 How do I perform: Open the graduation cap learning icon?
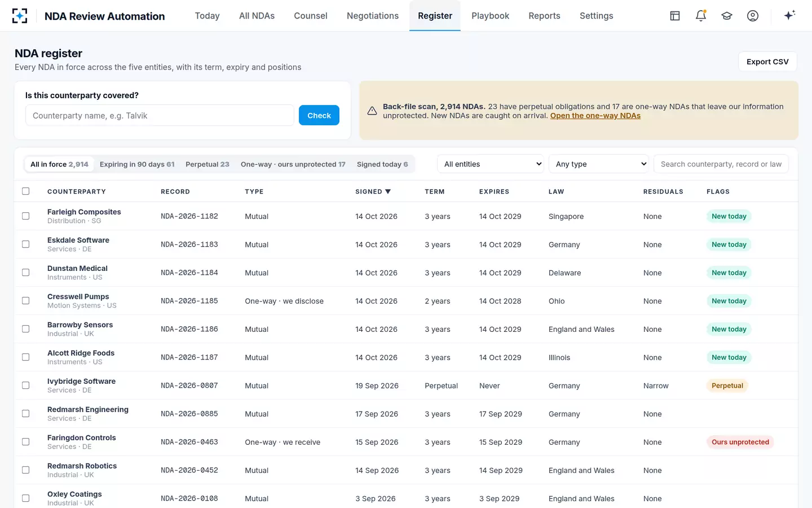pyautogui.click(x=727, y=16)
